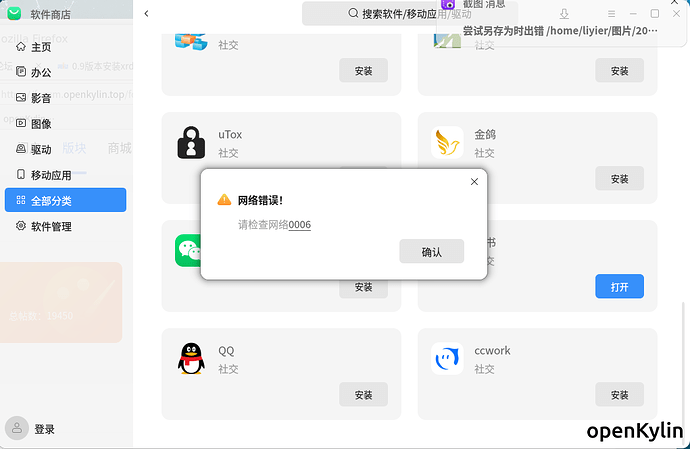Click the search magnifier icon
Image resolution: width=690 pixels, height=449 pixels.
click(353, 13)
